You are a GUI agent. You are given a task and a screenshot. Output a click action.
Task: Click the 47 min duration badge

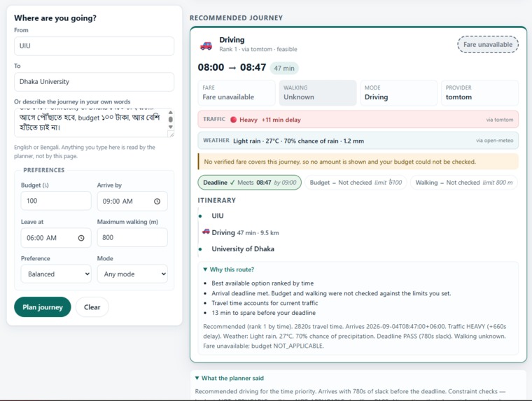pos(284,68)
